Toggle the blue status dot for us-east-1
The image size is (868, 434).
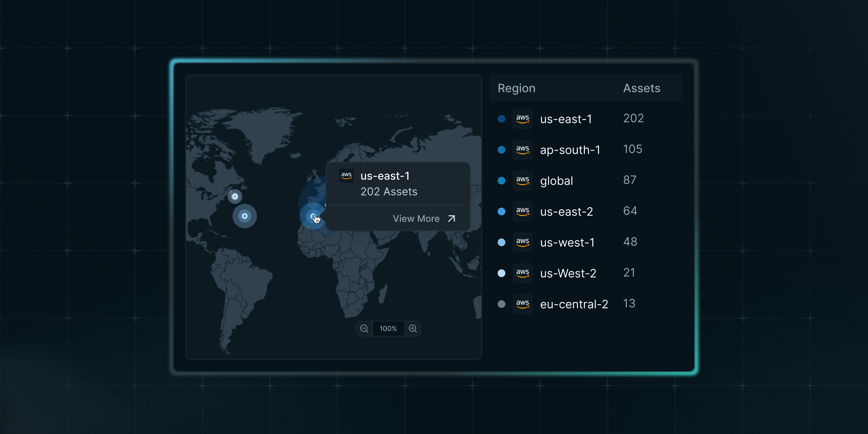point(502,119)
